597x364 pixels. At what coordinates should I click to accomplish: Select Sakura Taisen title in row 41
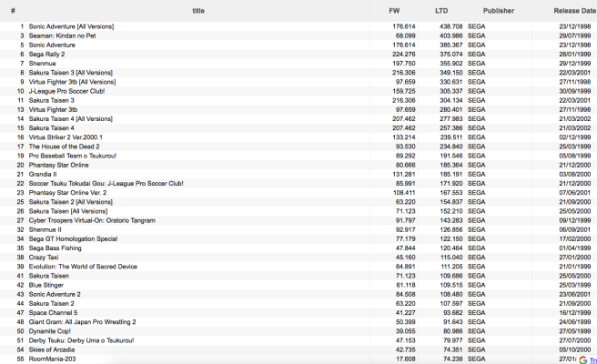[x=49, y=276]
